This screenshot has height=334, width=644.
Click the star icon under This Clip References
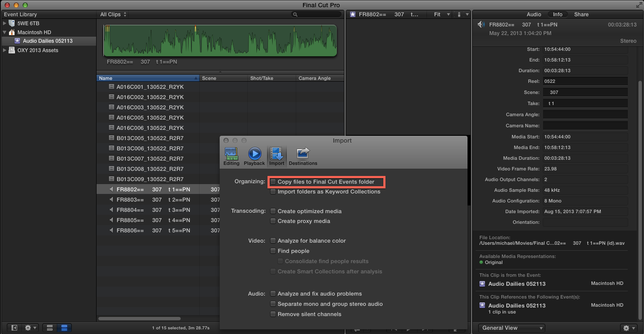(482, 305)
